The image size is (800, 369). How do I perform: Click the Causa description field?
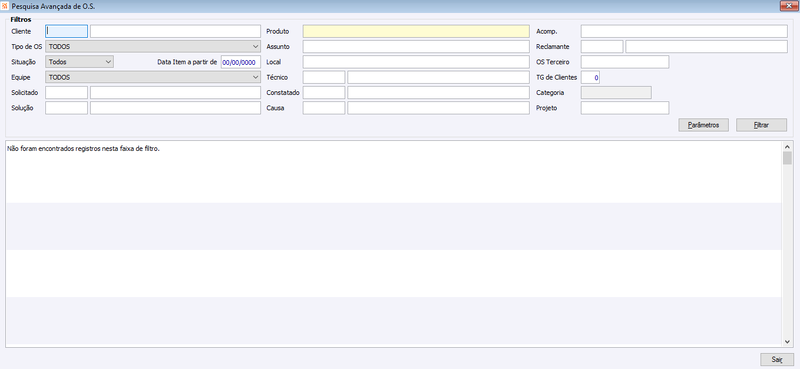[438, 108]
